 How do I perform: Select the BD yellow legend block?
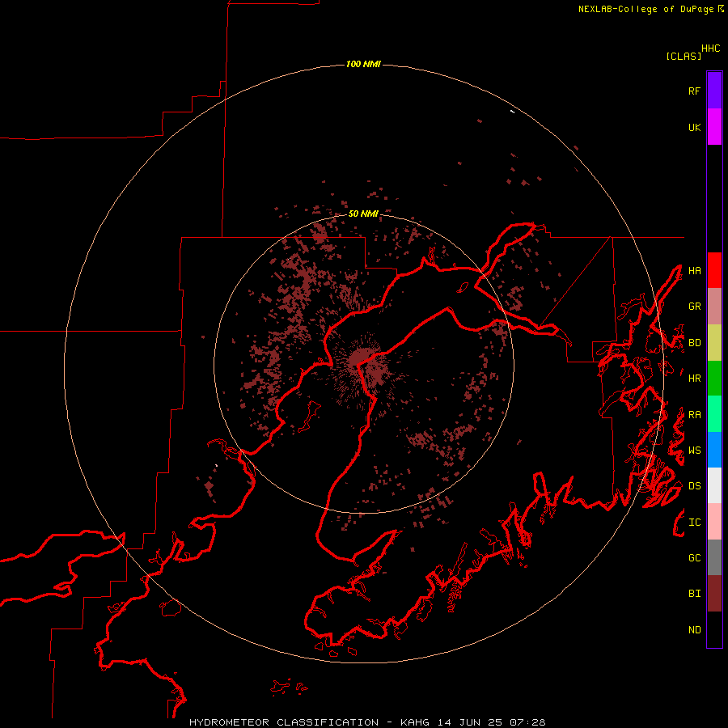[714, 343]
